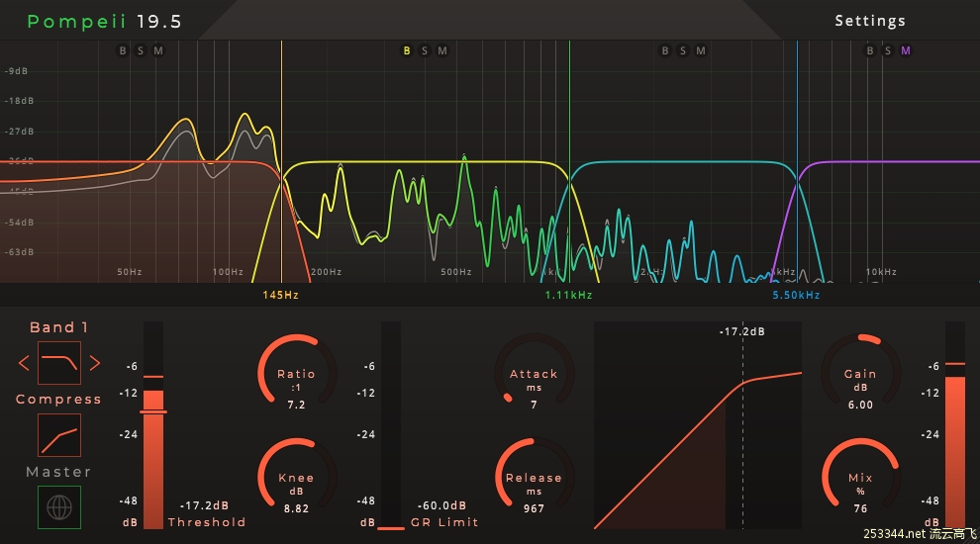This screenshot has height=544, width=980.
Task: Click the Ratio value 7.2
Action: (296, 405)
